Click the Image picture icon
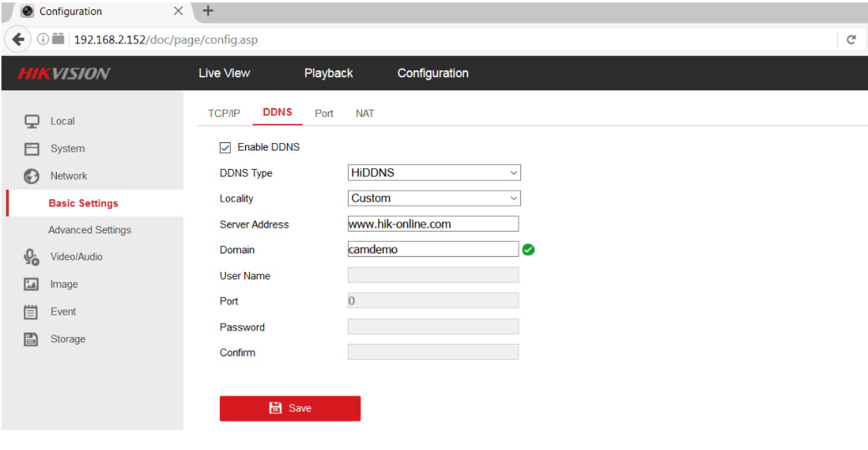Image resolution: width=868 pixels, height=450 pixels. (x=32, y=284)
